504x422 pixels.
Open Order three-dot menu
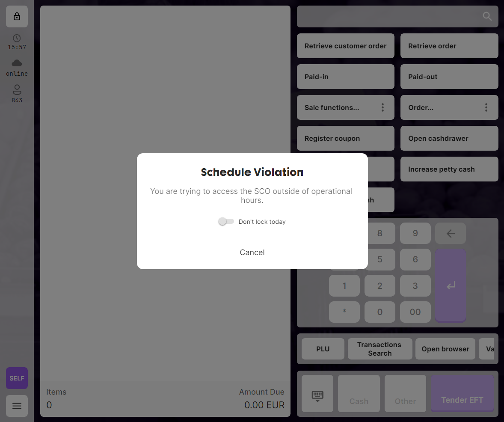[486, 107]
